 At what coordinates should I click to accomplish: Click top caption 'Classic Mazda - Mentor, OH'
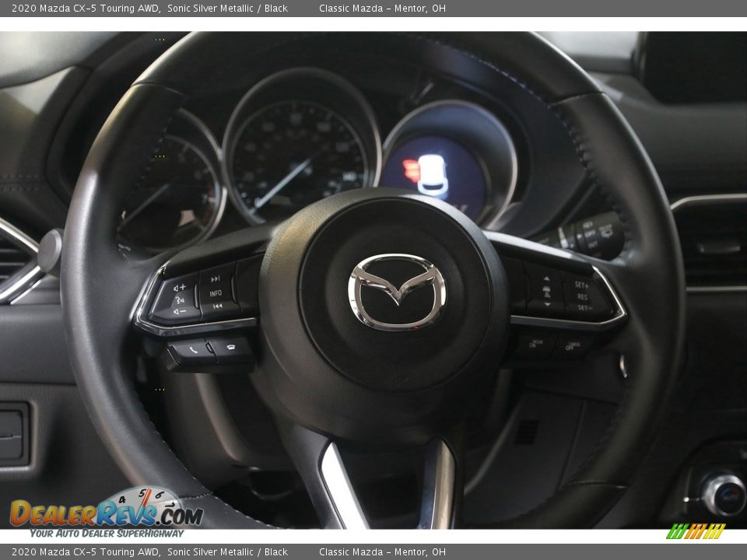383,8
